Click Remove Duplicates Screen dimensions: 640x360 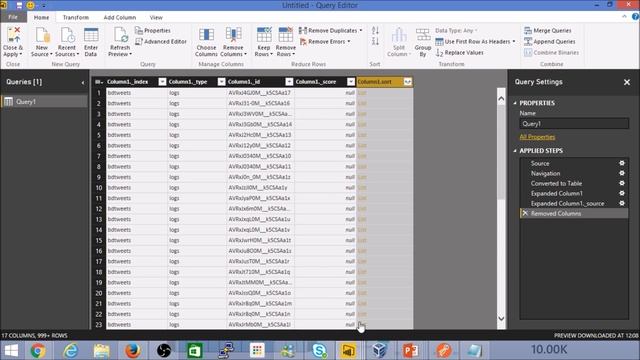click(330, 31)
